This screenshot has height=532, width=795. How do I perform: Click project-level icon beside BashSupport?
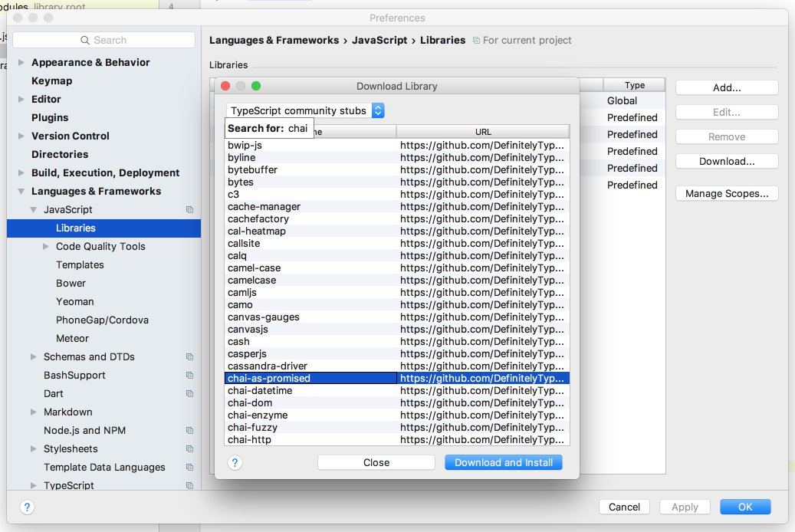coord(189,376)
